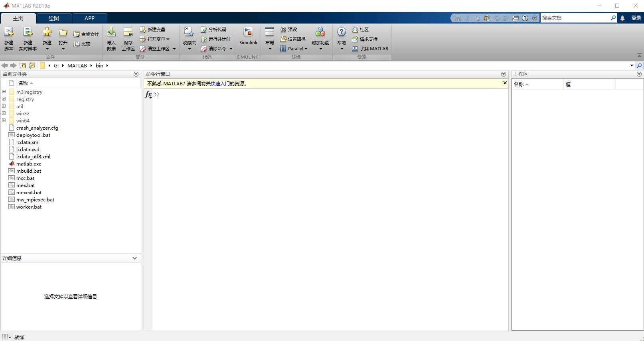The height and width of the screenshot is (341, 644).
Task: Select worker.bat file
Action: coord(29,207)
